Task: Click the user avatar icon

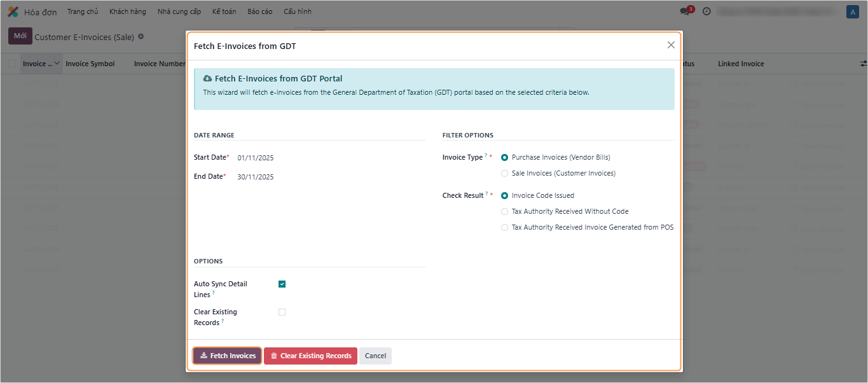Action: (x=852, y=11)
